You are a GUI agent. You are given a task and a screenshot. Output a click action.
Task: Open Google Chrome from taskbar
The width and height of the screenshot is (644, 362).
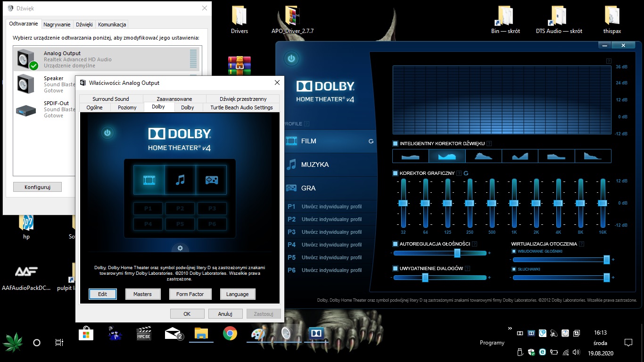click(x=230, y=334)
